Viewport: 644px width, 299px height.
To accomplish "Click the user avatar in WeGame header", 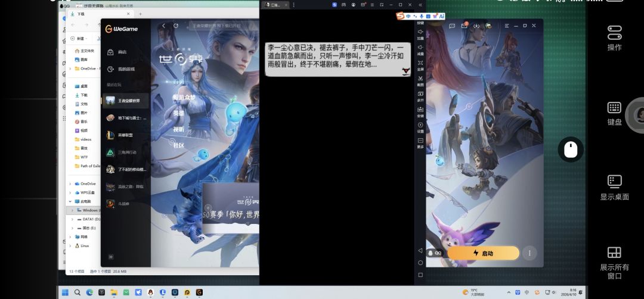I will (x=488, y=26).
